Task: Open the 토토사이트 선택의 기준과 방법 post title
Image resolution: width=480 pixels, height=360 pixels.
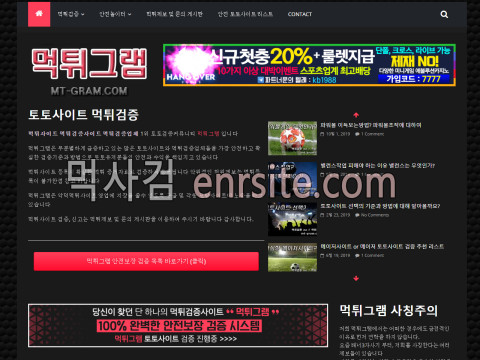Action: click(x=380, y=206)
